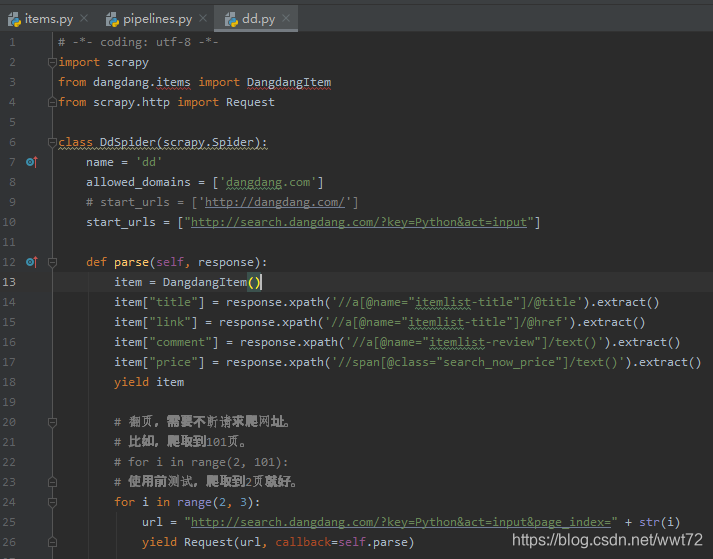Click item["title"] on line 14

[x=159, y=302]
